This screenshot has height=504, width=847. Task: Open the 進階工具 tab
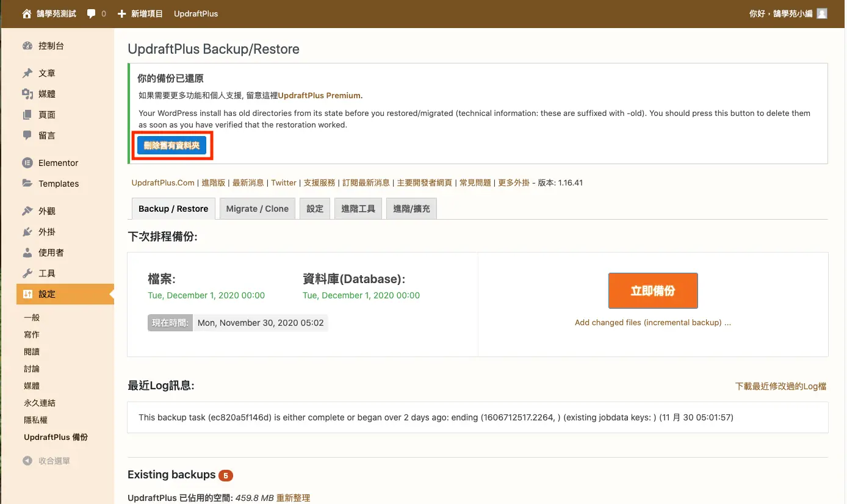click(x=358, y=209)
